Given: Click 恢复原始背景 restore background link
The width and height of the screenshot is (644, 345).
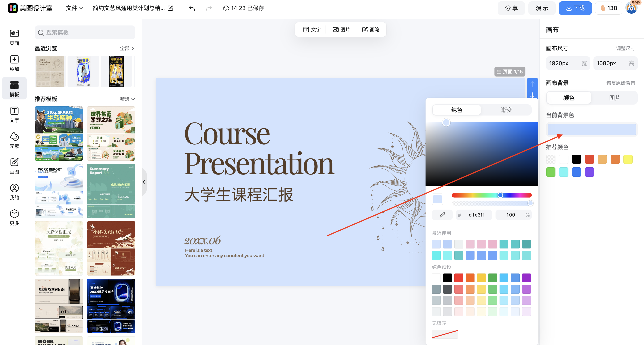Looking at the screenshot, I should (x=621, y=83).
